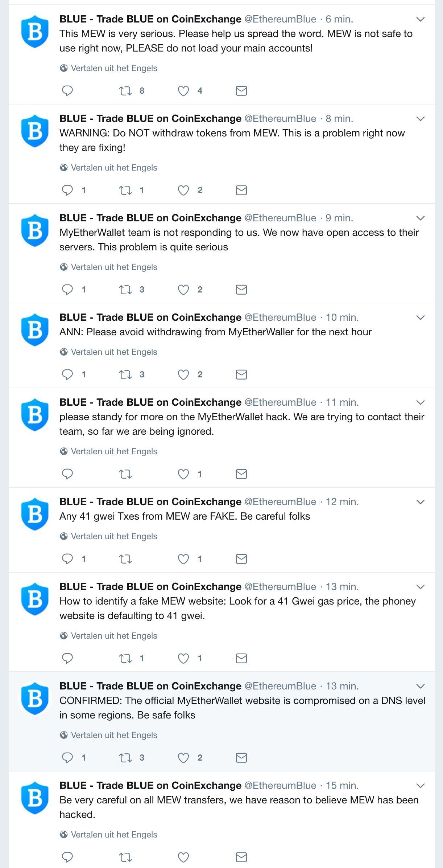This screenshot has width=443, height=868.
Task: Click 'Vertalen uit het Engels' under 41 gwei FAKE tweet
Action: click(x=114, y=536)
